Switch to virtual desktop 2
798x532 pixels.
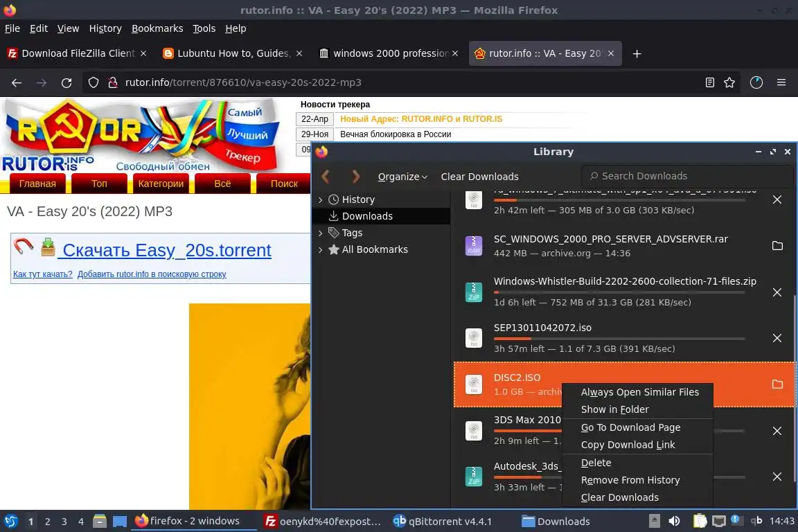[x=47, y=522]
